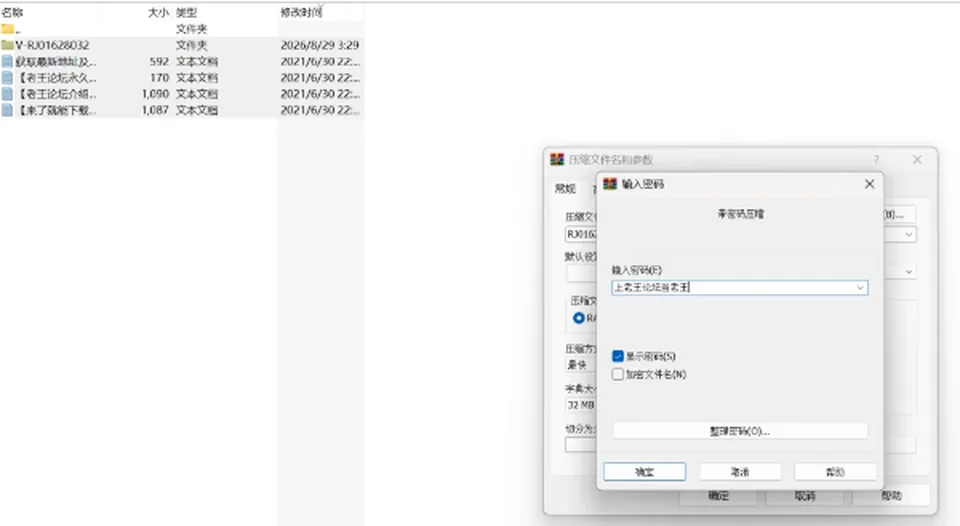Click file icon of 592-size text document
960x526 pixels.
(7, 61)
